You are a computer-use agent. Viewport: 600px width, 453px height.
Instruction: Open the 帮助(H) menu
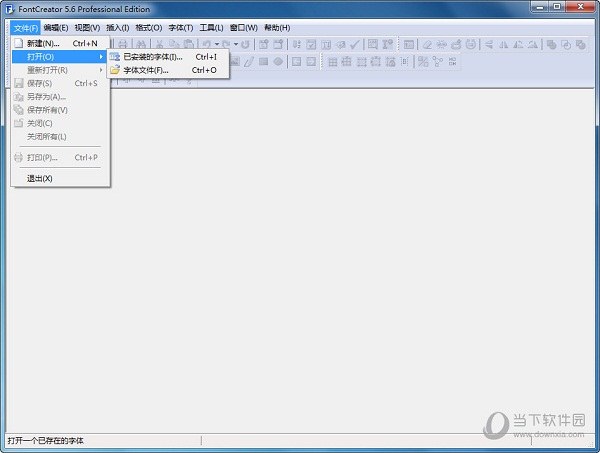(277, 28)
